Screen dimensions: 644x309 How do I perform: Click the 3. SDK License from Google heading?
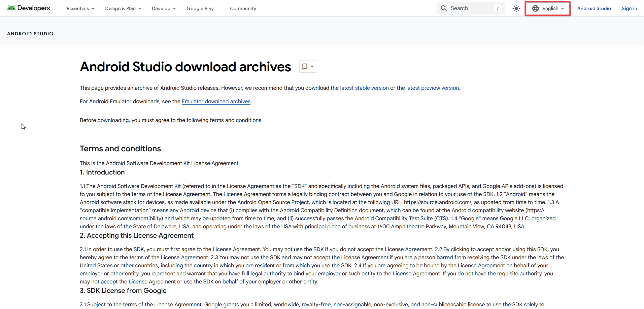(x=123, y=291)
